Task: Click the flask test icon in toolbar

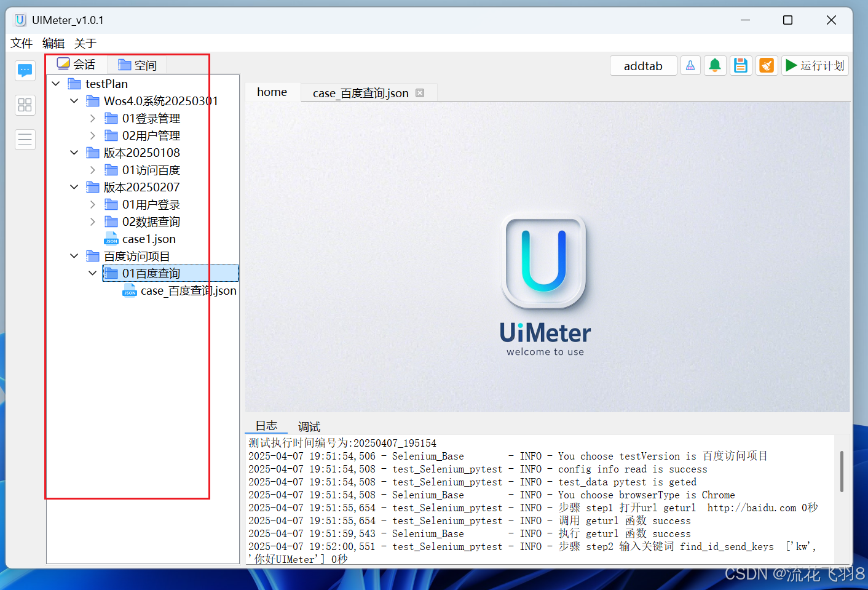Action: pos(690,65)
